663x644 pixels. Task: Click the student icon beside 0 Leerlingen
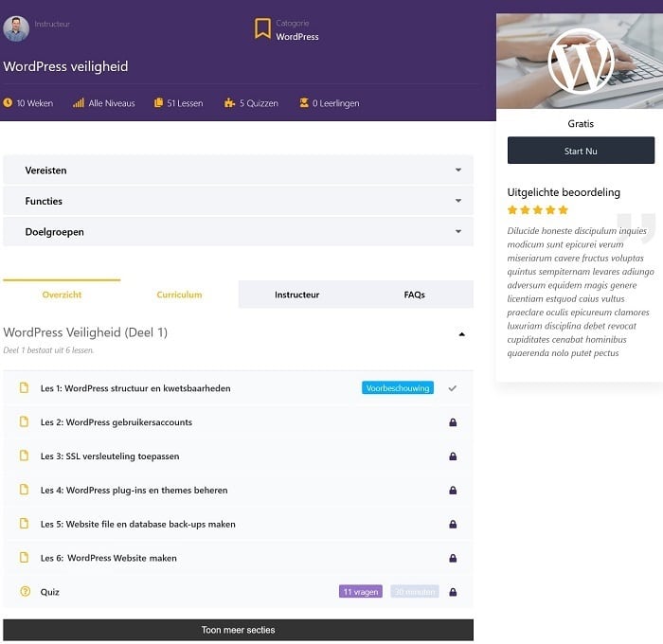304,102
